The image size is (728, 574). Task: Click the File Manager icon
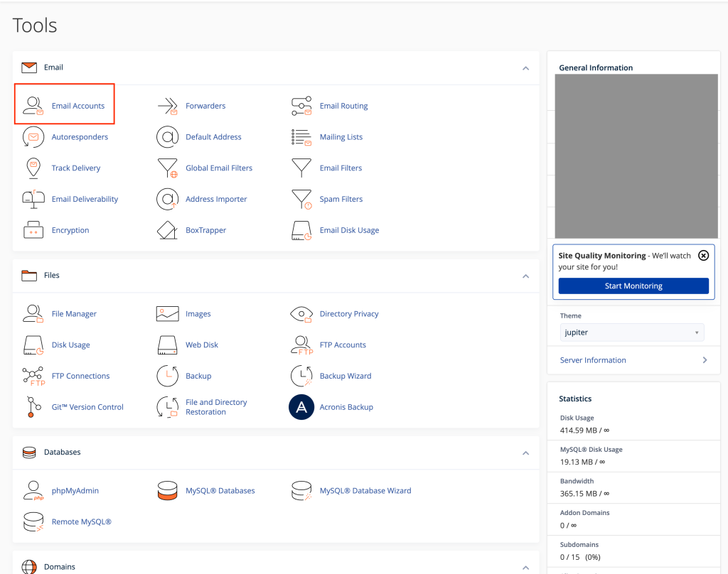tap(33, 314)
